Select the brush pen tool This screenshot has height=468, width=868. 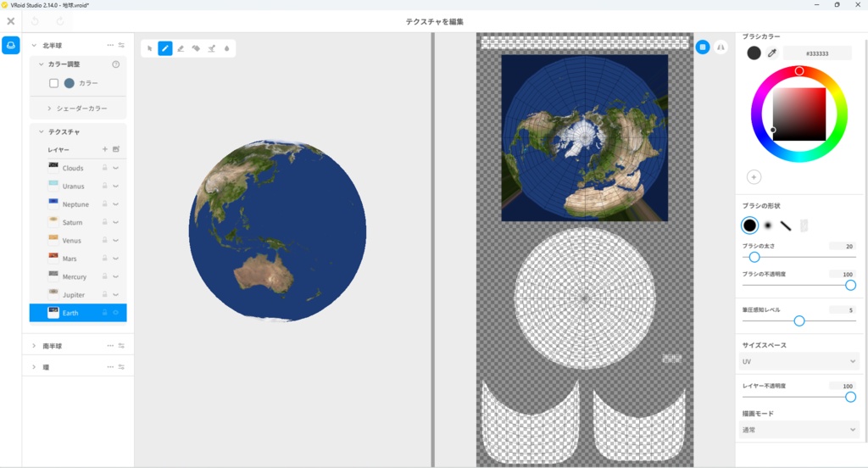coord(165,48)
